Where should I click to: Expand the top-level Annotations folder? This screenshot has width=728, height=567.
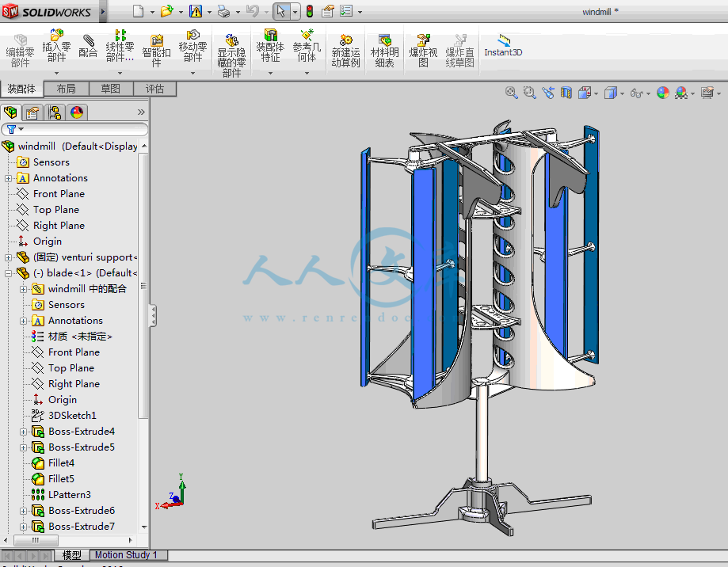9,178
